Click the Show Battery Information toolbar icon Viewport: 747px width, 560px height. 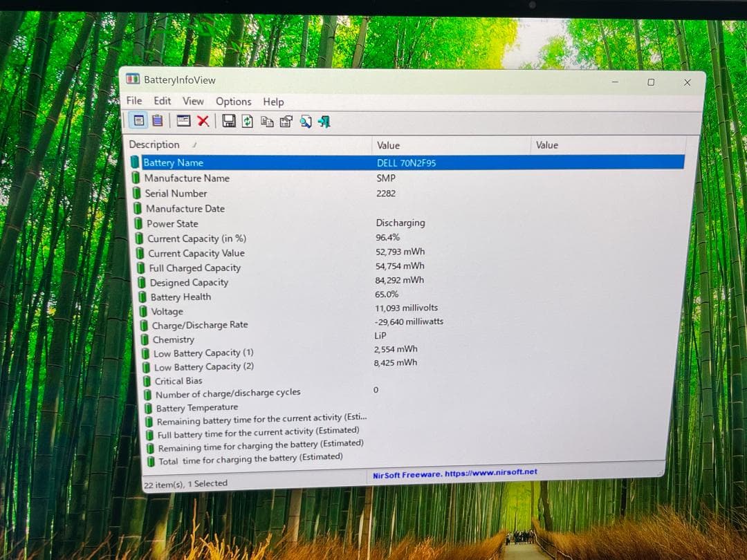point(139,120)
